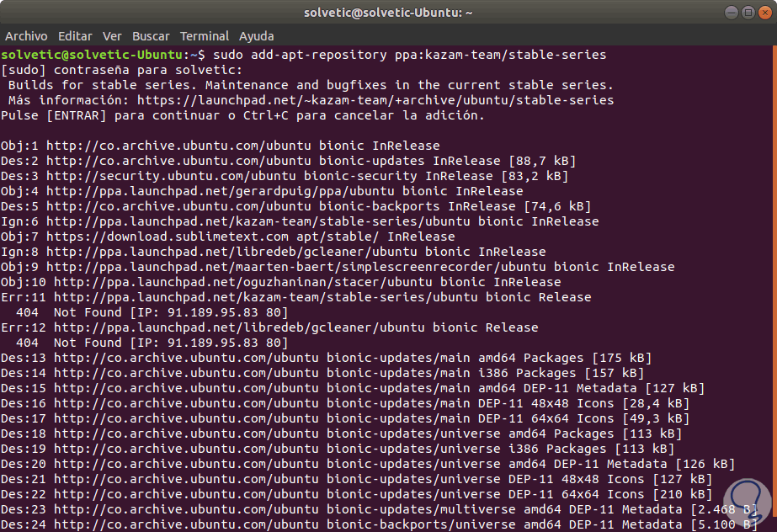Open the Ayuda help menu
The height and width of the screenshot is (532, 777).
256,36
